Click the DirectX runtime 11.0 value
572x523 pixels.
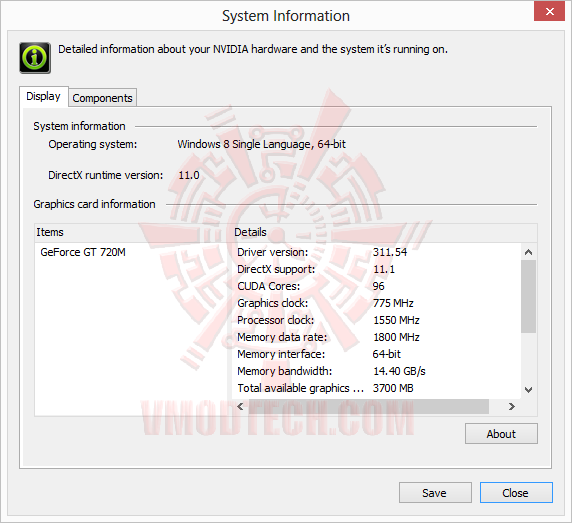coord(189,175)
